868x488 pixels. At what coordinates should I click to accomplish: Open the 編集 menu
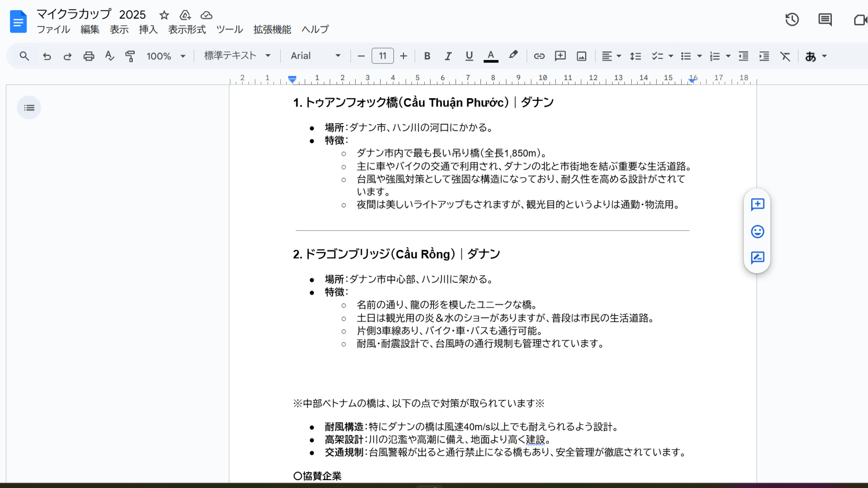pos(90,30)
